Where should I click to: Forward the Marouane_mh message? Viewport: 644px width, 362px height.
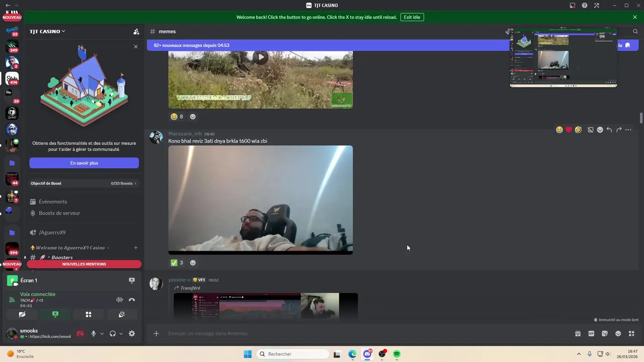click(619, 130)
